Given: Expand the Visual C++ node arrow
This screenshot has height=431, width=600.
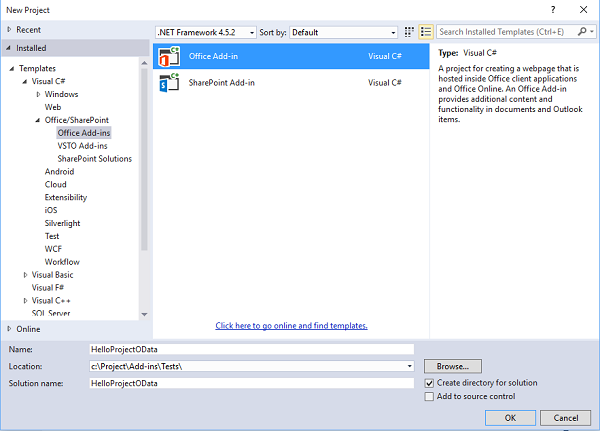Looking at the screenshot, I should click(25, 301).
